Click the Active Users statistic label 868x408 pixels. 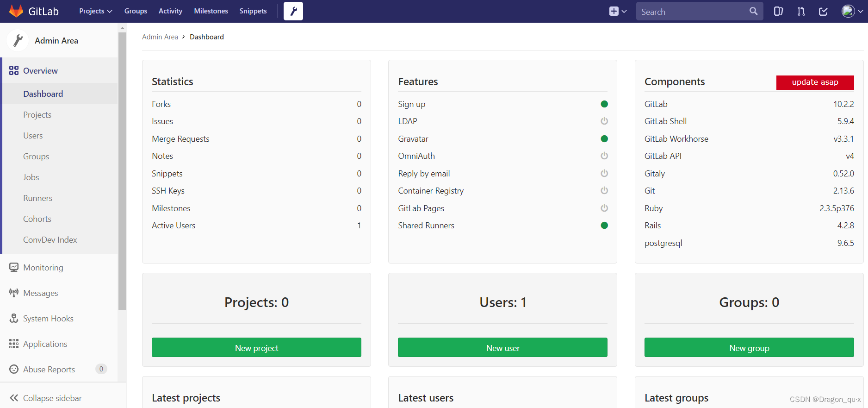[x=174, y=226]
